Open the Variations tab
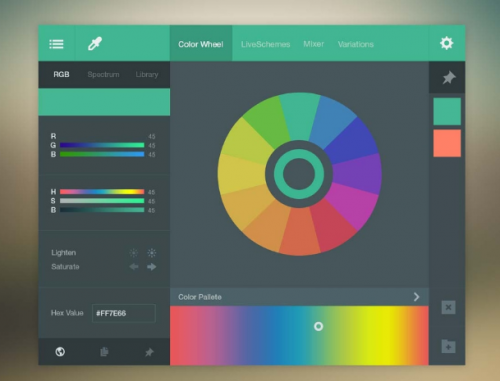500x381 pixels. [x=356, y=44]
